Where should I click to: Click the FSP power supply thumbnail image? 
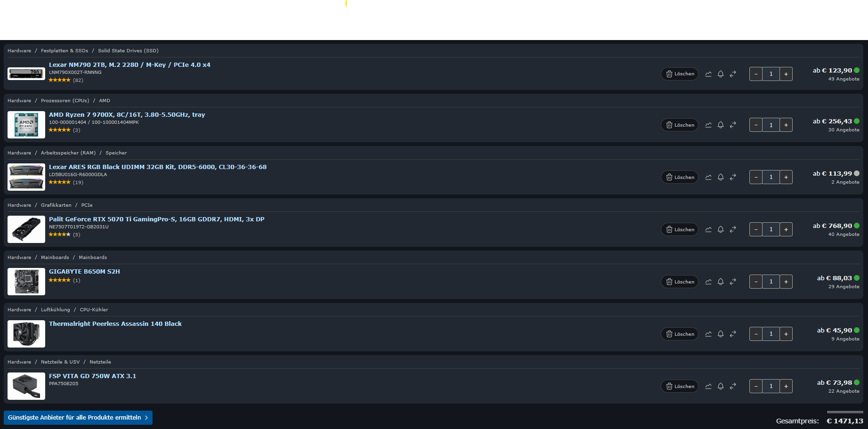point(26,386)
